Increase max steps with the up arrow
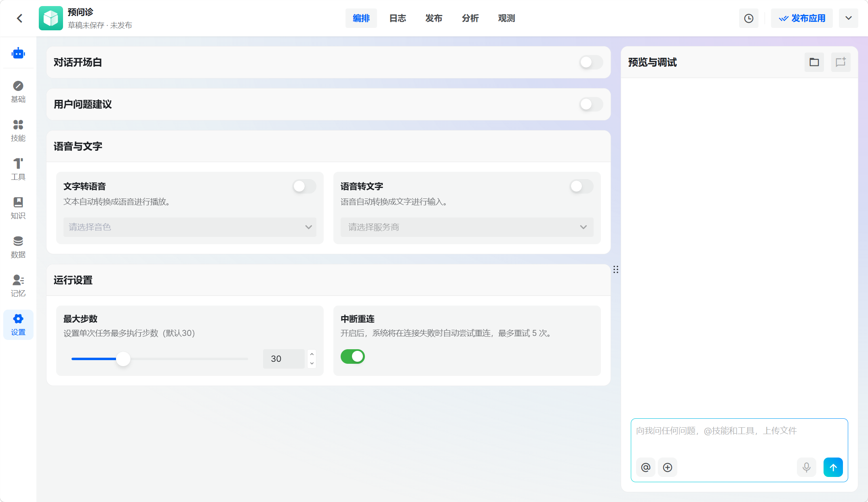Image resolution: width=868 pixels, height=502 pixels. click(312, 354)
